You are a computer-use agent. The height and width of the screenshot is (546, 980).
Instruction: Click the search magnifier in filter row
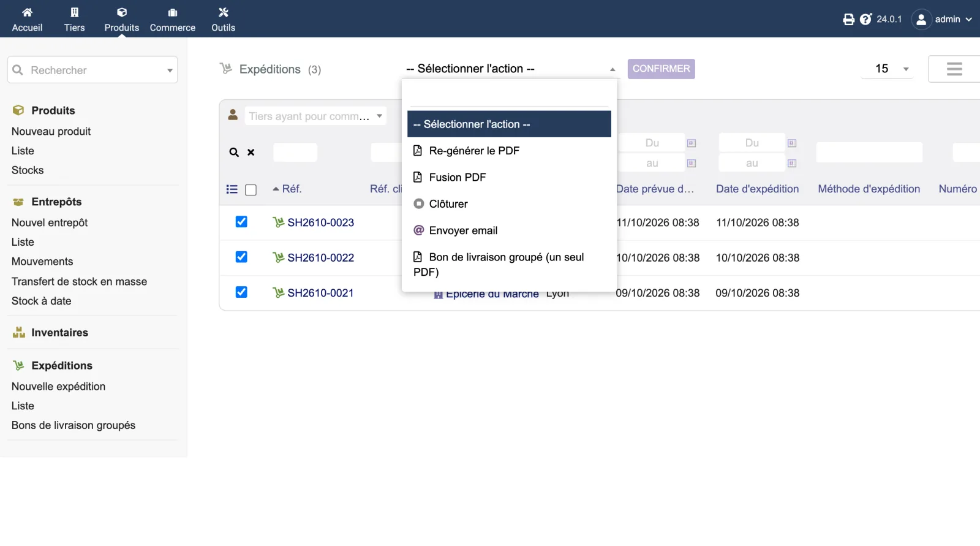pos(234,153)
